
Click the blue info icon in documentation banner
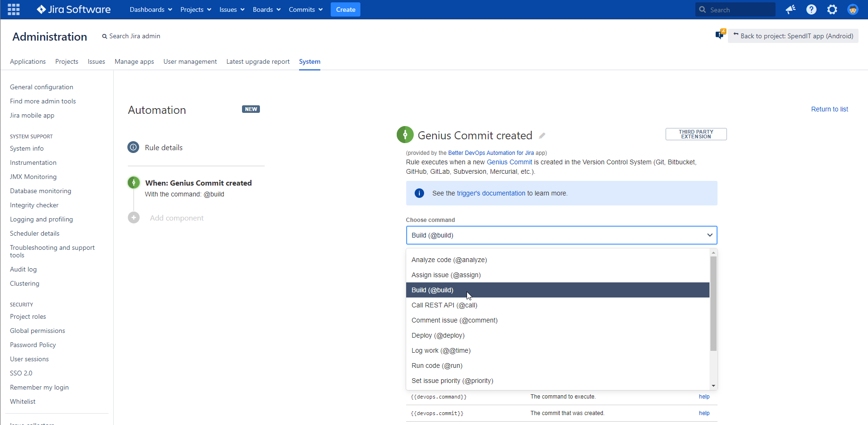419,193
